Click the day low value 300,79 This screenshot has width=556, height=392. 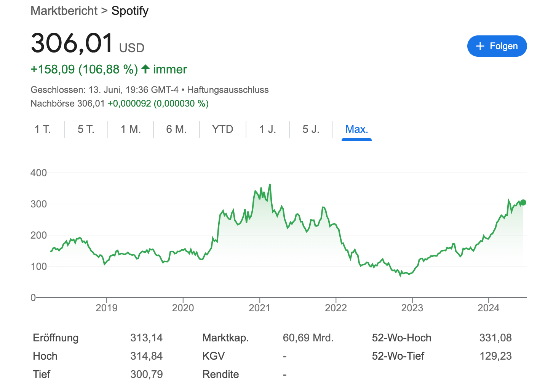pyautogui.click(x=147, y=374)
